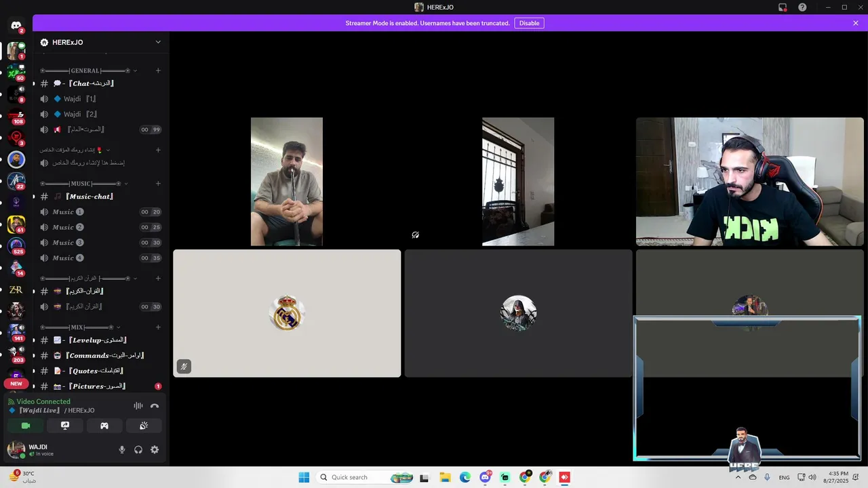This screenshot has height=488, width=868.
Task: Focus the hooded avatar participant tile
Action: pos(518,313)
